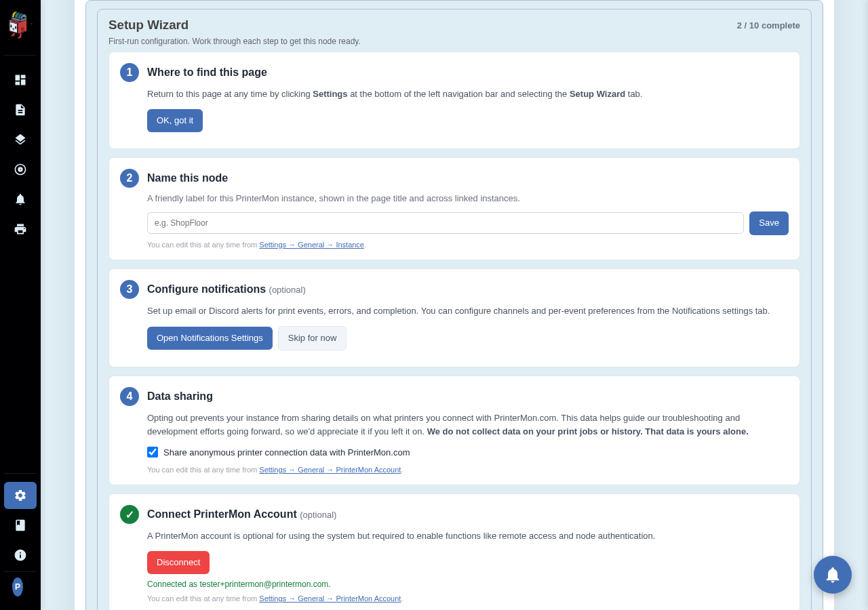Click the "Name this node" heading
The height and width of the screenshot is (610, 868).
(187, 178)
